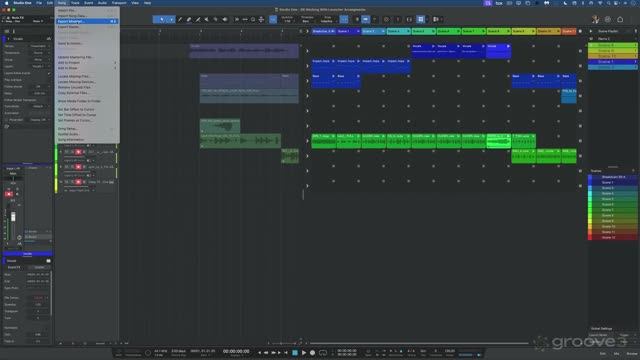
Task: Select Scene 10 in the Scenes list
Action: pos(612,227)
